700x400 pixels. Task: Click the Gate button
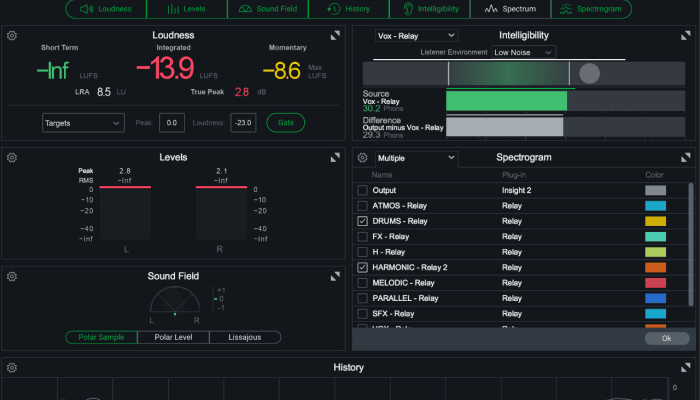[285, 123]
